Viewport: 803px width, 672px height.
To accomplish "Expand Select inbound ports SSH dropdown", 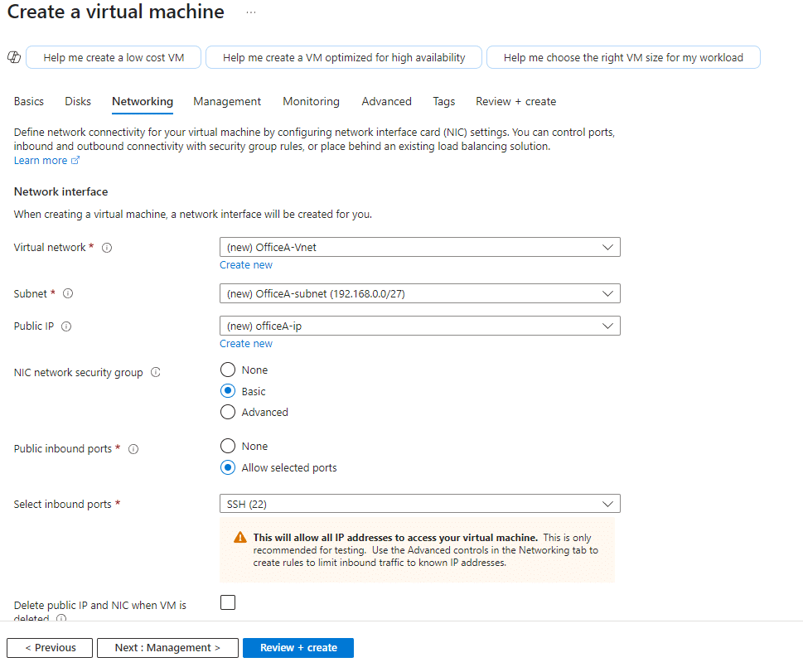I will (x=419, y=504).
